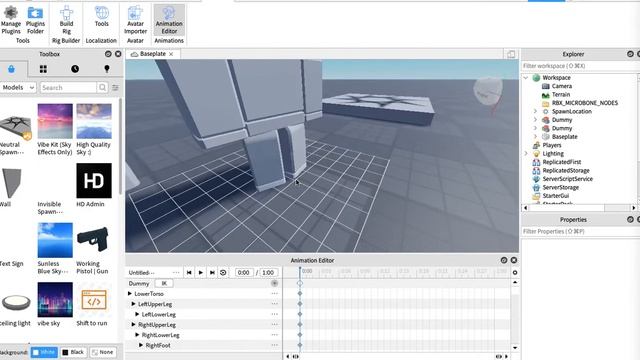Open RightFoot track options menu
The width and height of the screenshot is (640, 360).
(x=275, y=345)
